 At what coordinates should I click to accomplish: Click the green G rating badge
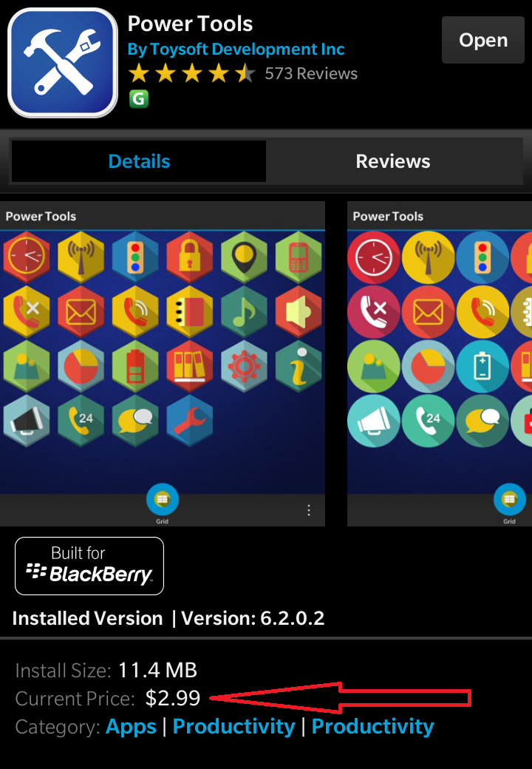[x=139, y=99]
